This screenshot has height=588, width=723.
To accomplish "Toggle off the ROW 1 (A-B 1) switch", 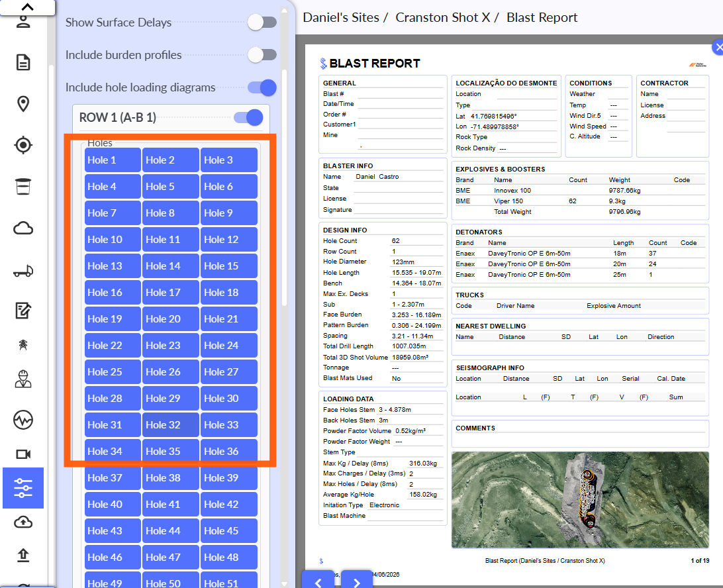I will tap(248, 118).
